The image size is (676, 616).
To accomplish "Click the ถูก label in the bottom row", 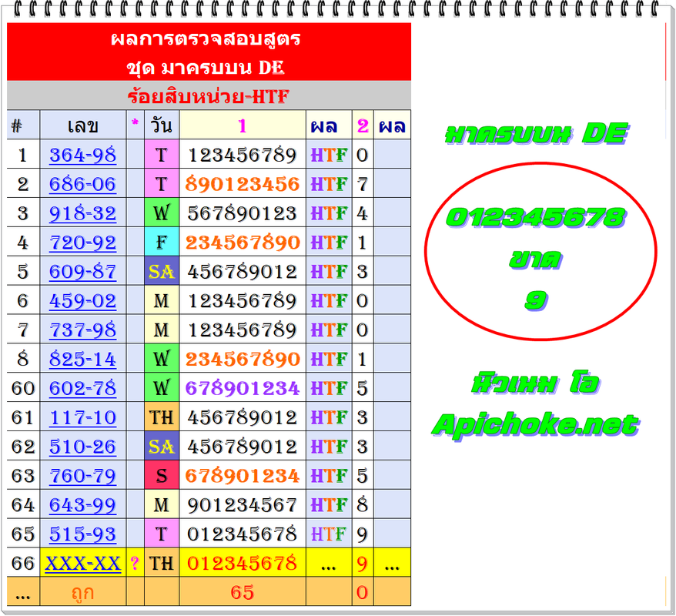I will click(83, 593).
